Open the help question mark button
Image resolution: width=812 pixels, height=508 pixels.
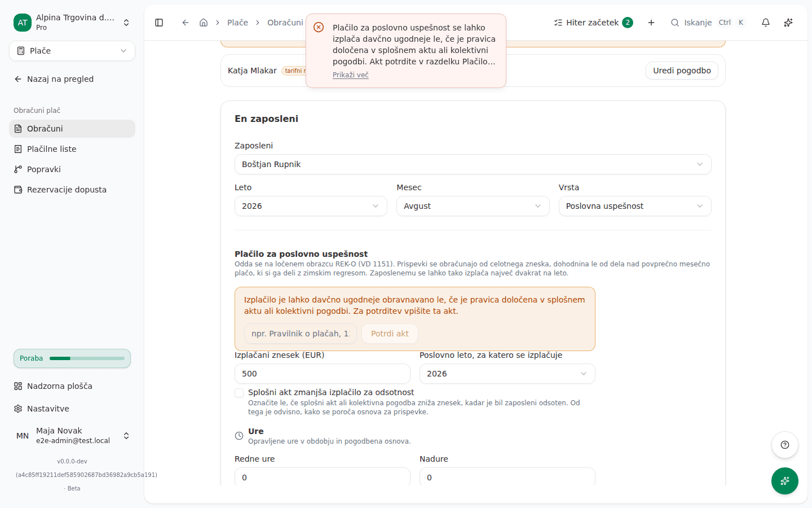click(785, 445)
